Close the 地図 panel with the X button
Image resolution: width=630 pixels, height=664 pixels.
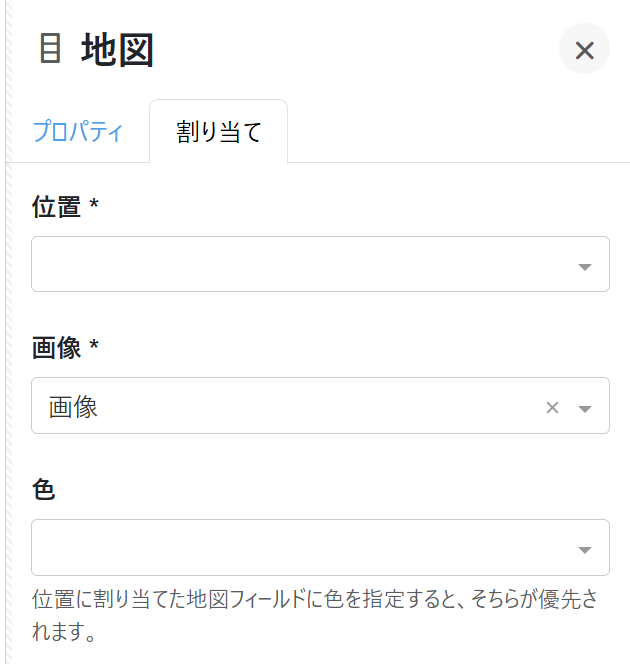(584, 50)
